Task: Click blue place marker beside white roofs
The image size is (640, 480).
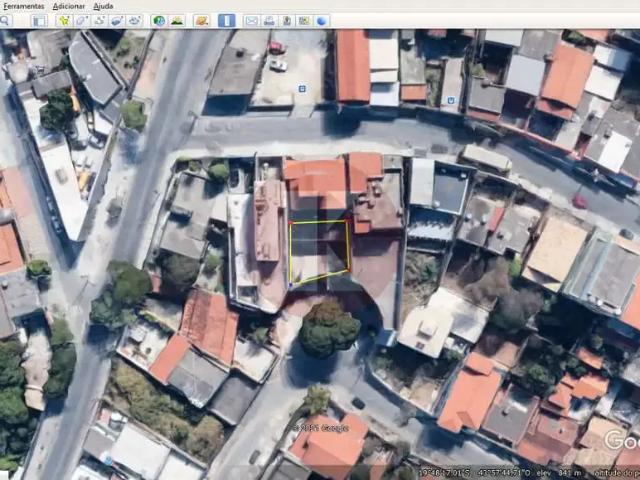Action: point(451,100)
